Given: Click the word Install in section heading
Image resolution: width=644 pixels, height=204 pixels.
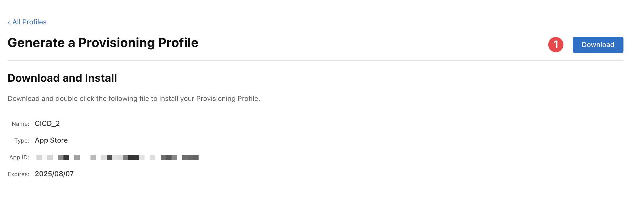Looking at the screenshot, I should point(101,78).
